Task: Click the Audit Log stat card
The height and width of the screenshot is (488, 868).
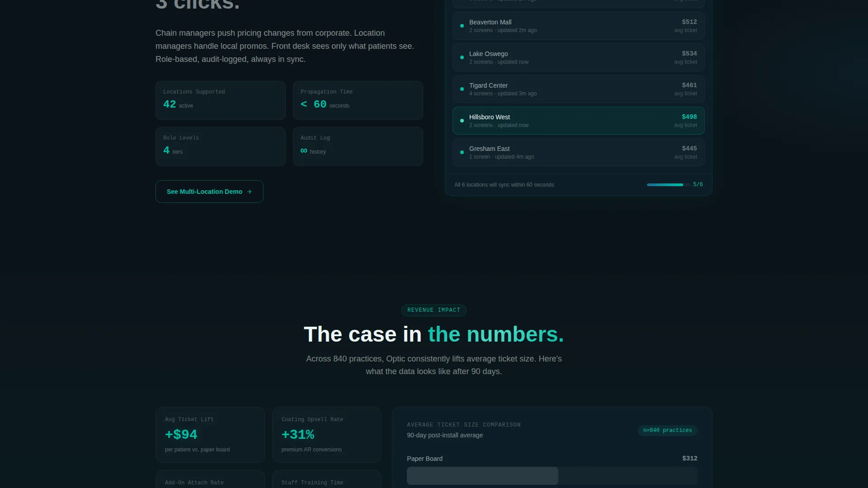Action: [x=358, y=146]
